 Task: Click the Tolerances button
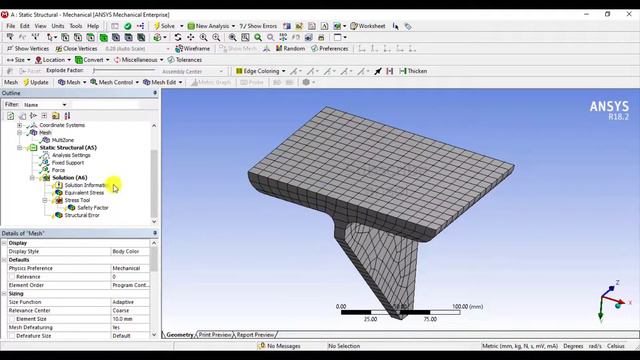click(185, 60)
